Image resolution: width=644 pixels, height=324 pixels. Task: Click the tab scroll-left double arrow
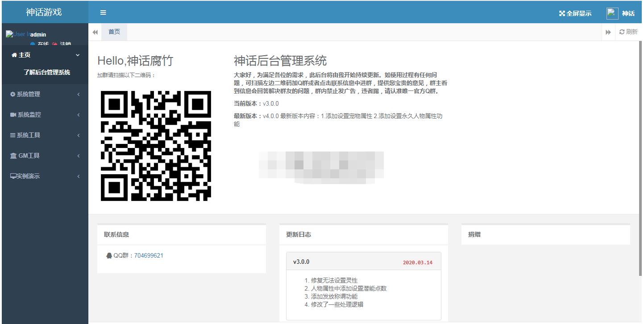pyautogui.click(x=95, y=32)
